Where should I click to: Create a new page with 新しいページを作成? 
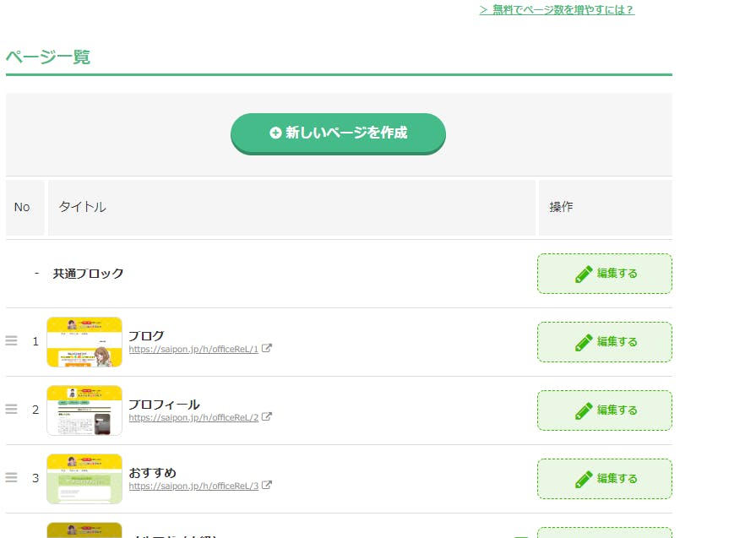pyautogui.click(x=338, y=133)
